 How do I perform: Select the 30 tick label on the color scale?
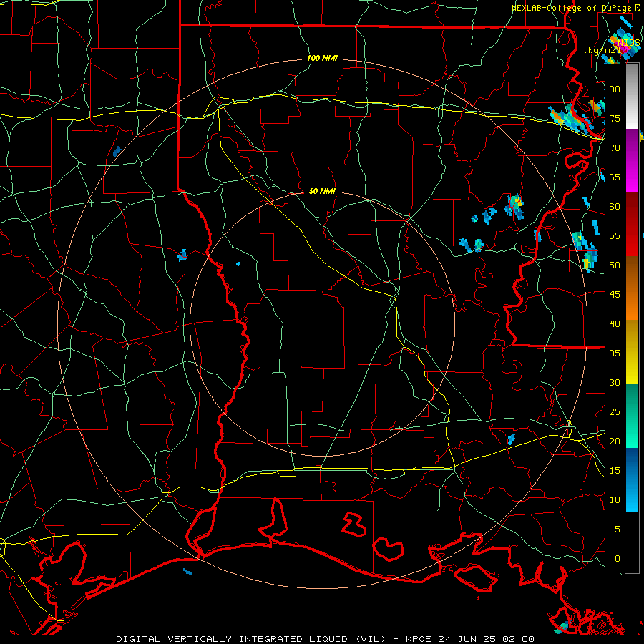pyautogui.click(x=615, y=382)
